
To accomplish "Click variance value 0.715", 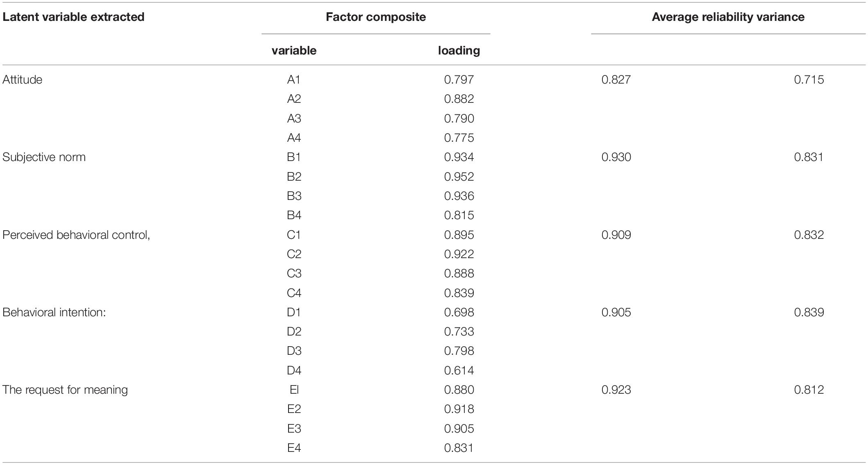I will click(x=809, y=79).
